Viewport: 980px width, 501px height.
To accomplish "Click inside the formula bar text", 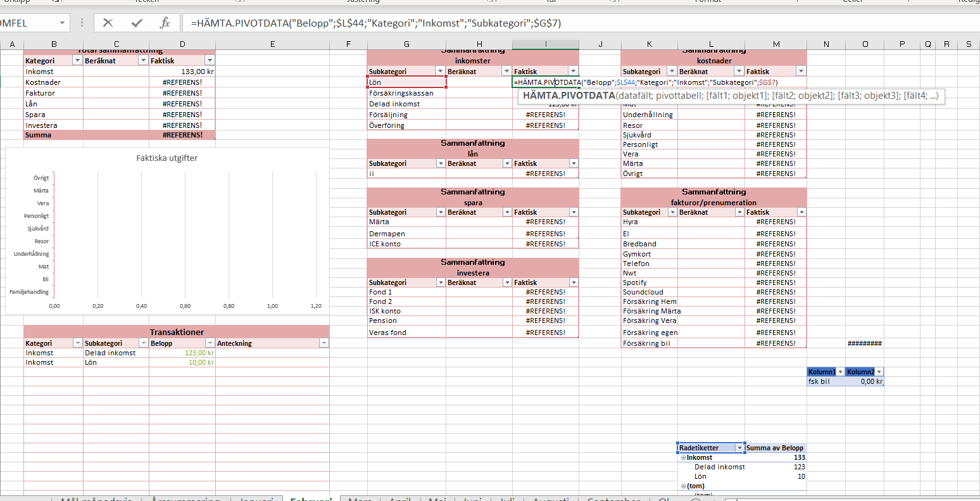I will click(x=380, y=23).
